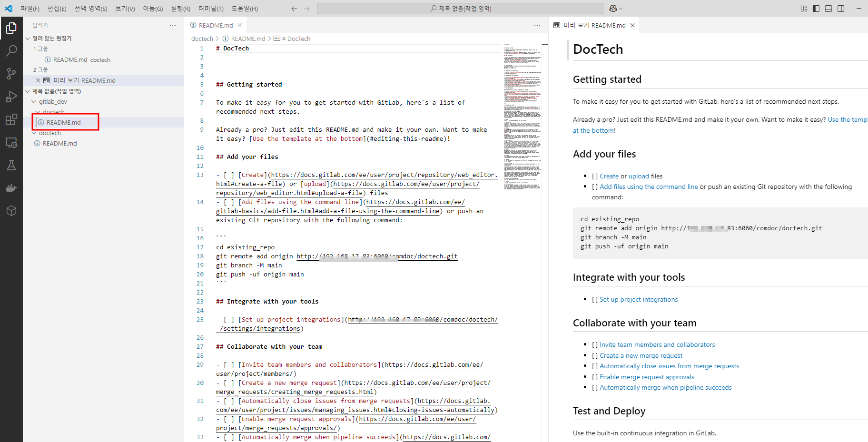868x442 pixels.
Task: Click doctech in the breadcrumb
Action: (202, 39)
